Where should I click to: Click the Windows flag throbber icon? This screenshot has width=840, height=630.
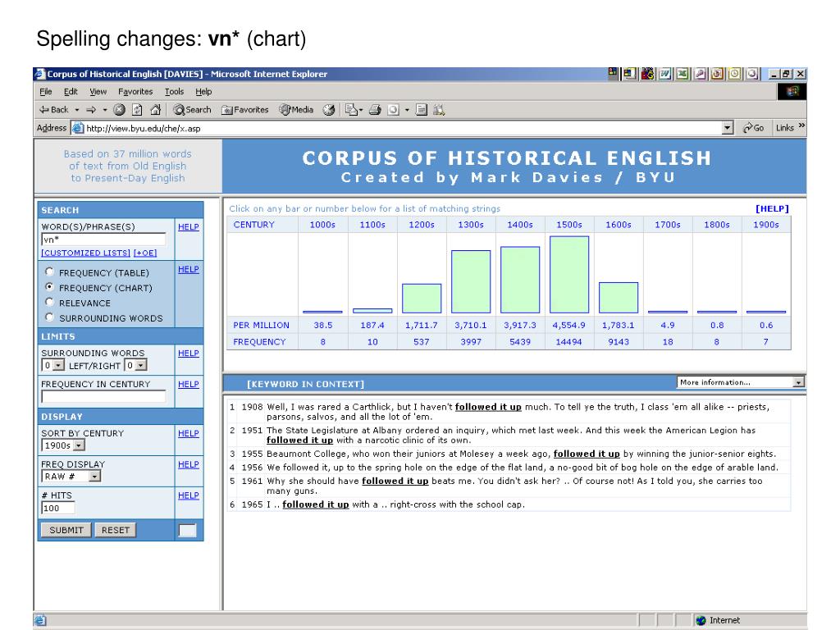[x=792, y=92]
